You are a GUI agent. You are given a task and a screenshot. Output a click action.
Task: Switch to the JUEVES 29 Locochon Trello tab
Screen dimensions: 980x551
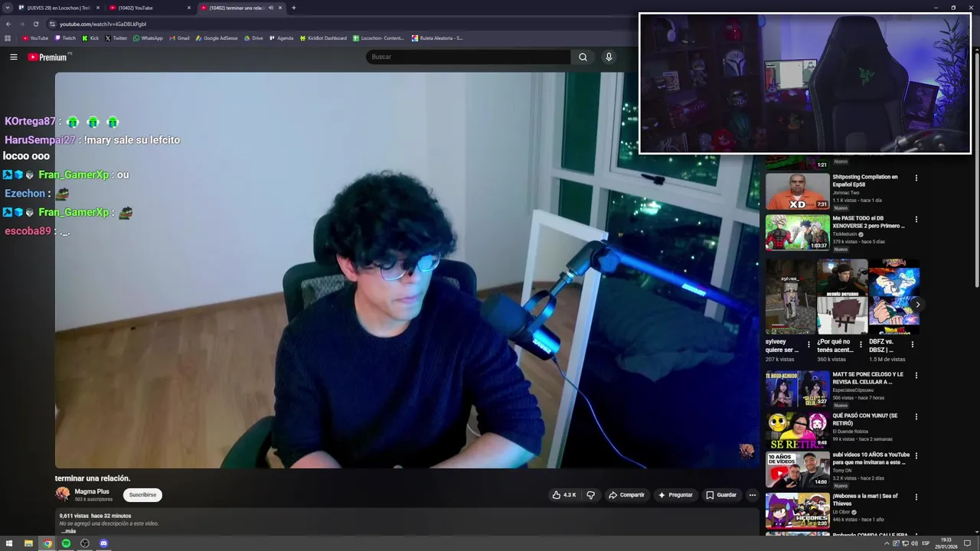pyautogui.click(x=58, y=8)
